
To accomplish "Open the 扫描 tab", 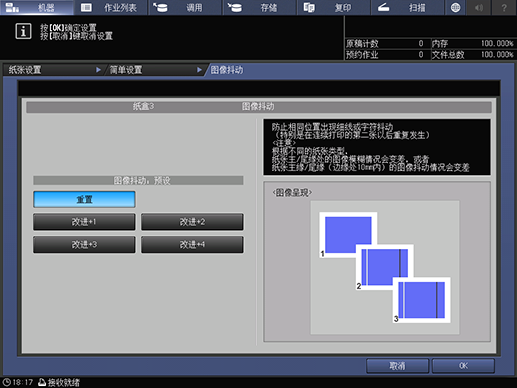I will click(408, 7).
